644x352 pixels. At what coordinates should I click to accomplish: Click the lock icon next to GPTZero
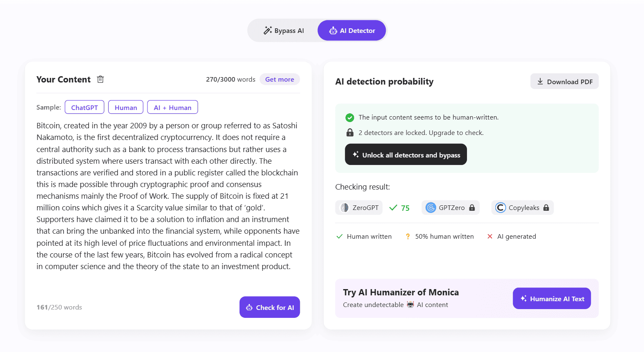click(472, 207)
